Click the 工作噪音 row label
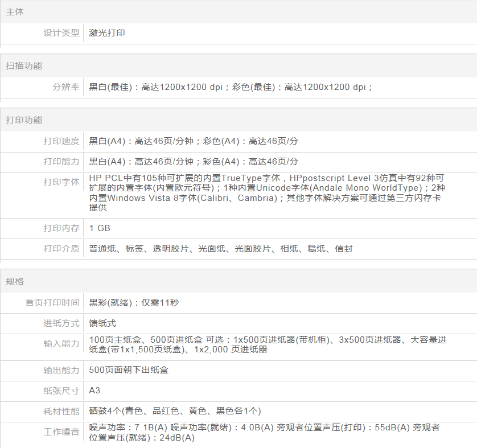 click(61, 432)
